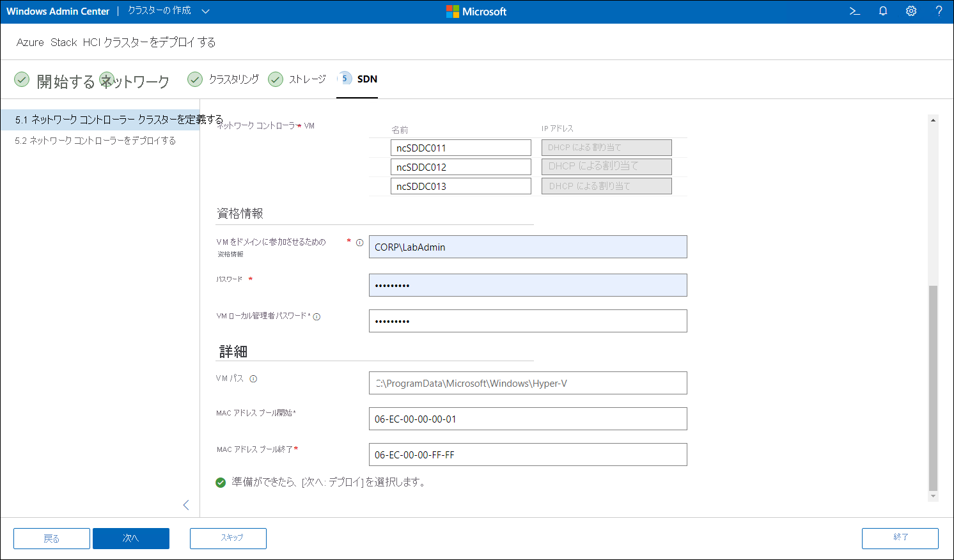The width and height of the screenshot is (954, 560).
Task: Edit the ncSDDC012 name field
Action: tap(460, 167)
